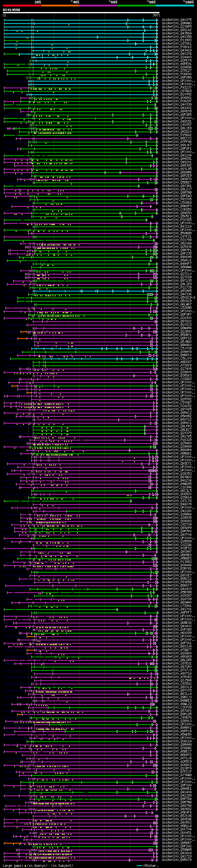Viewport: 197px width, 868px height.
Task: Choose the UniRef100_P08297 hit name
Action: (x=177, y=101)
